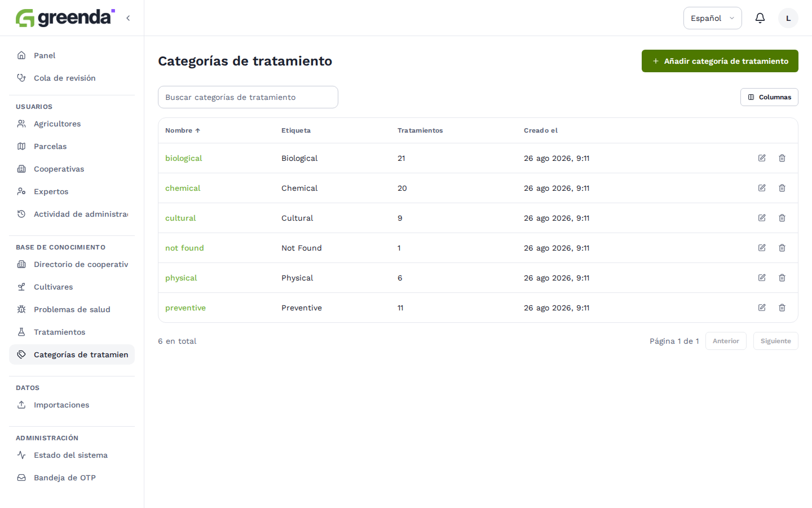This screenshot has width=812, height=508.
Task: Open Directorio de cooperativas page
Action: click(72, 264)
